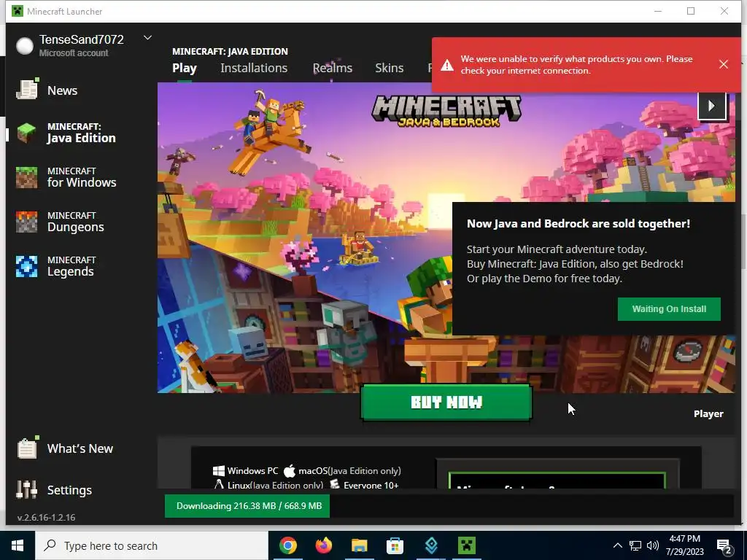The width and height of the screenshot is (747, 560).
Task: Click the Linux penguin platform icon
Action: click(219, 484)
